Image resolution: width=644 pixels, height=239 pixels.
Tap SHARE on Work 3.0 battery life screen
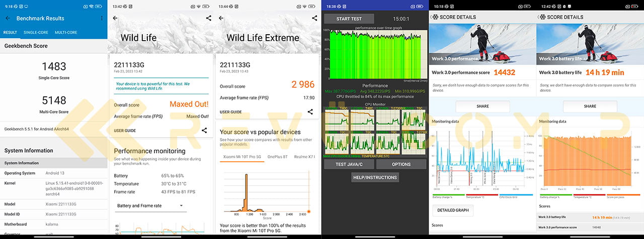pos(590,106)
